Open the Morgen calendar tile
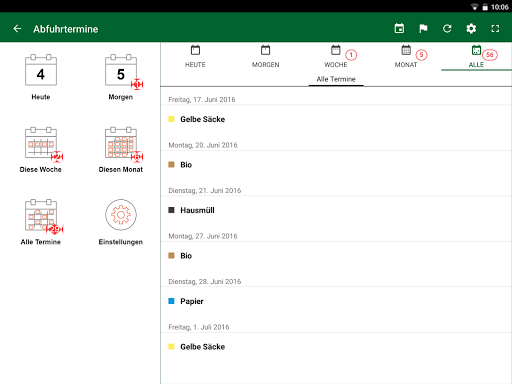The width and height of the screenshot is (512, 384). [121, 77]
